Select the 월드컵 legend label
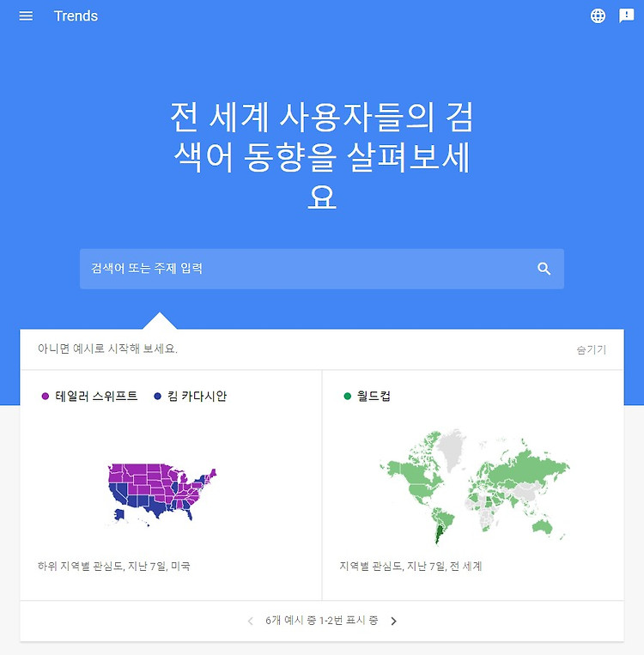This screenshot has height=655, width=644. click(374, 396)
